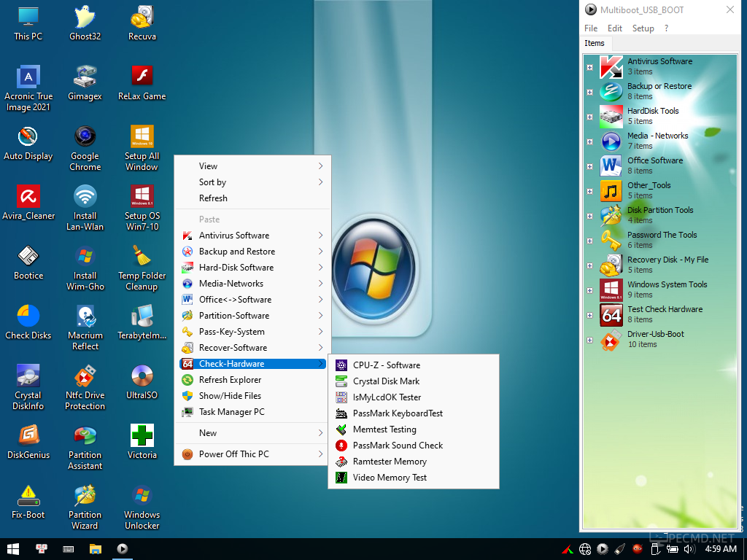The height and width of the screenshot is (560, 747).
Task: Select the Check Disks icon
Action: click(x=28, y=322)
